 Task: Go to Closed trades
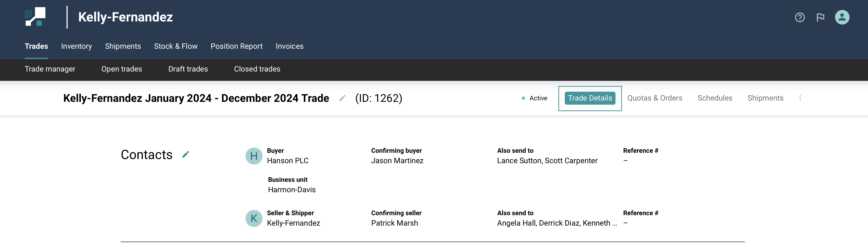(257, 69)
